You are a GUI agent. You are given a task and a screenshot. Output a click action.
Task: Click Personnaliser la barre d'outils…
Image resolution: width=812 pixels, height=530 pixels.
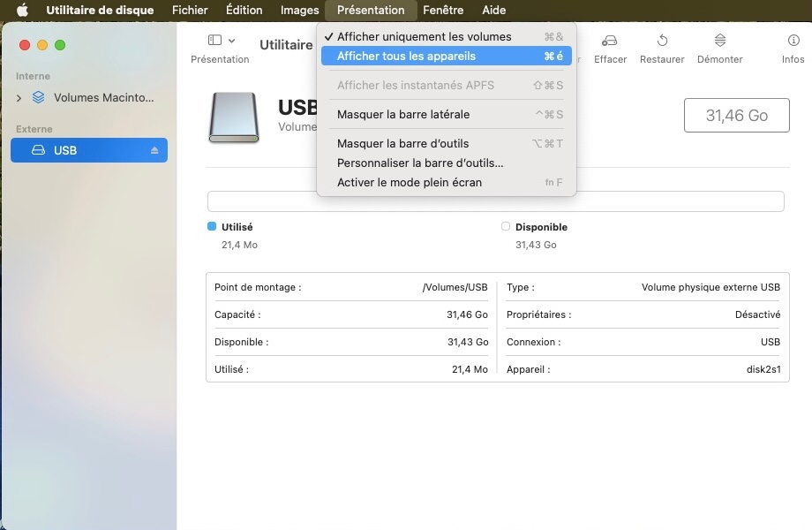[420, 163]
